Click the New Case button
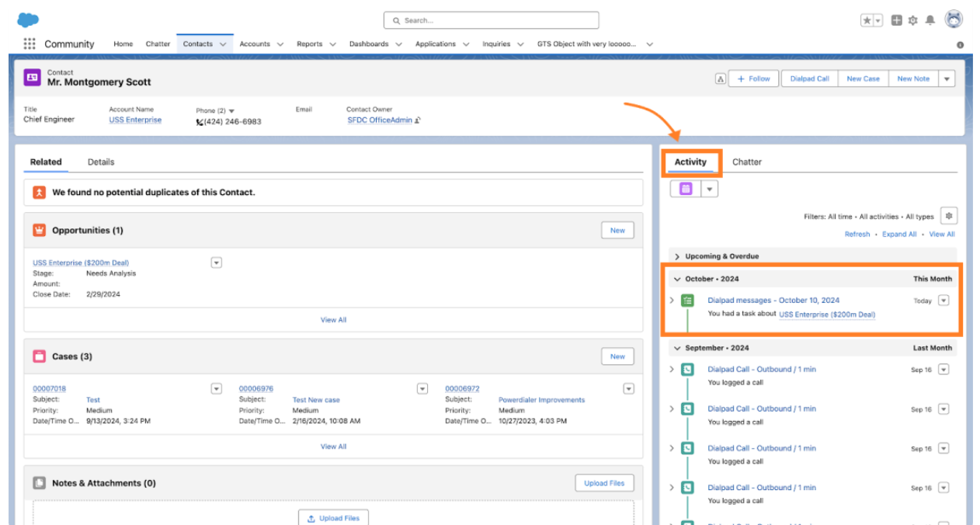 pyautogui.click(x=863, y=78)
